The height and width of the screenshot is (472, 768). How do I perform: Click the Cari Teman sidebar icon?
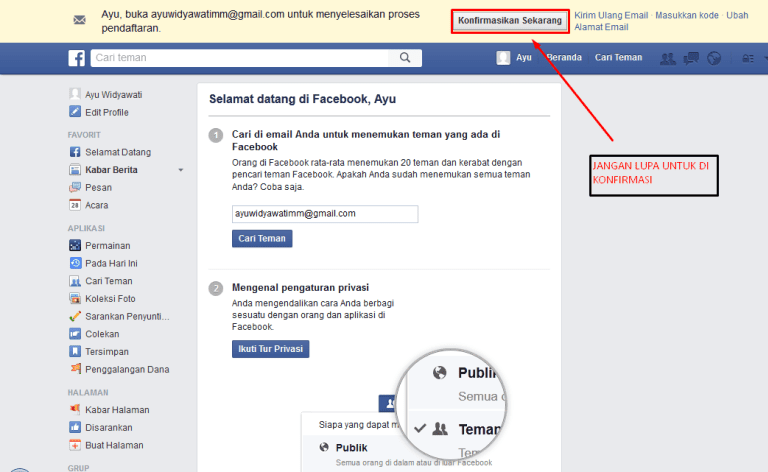[x=74, y=281]
